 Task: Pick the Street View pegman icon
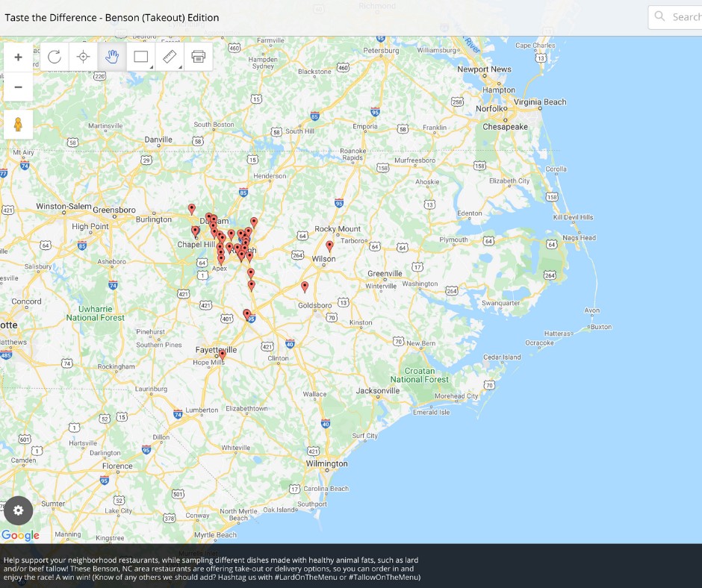[19, 125]
